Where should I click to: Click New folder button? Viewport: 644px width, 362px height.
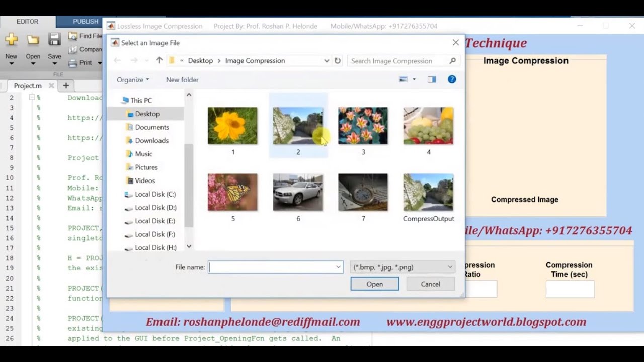[182, 80]
